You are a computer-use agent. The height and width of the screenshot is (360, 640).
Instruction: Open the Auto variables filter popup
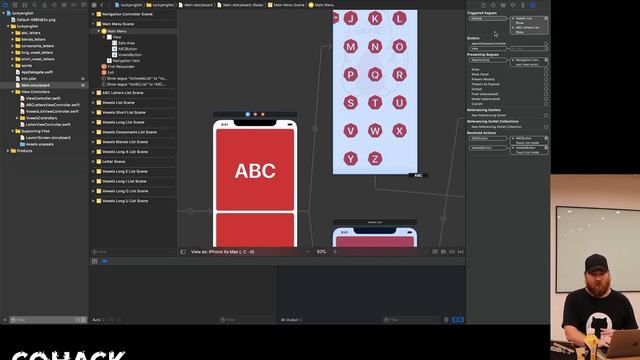(x=98, y=320)
